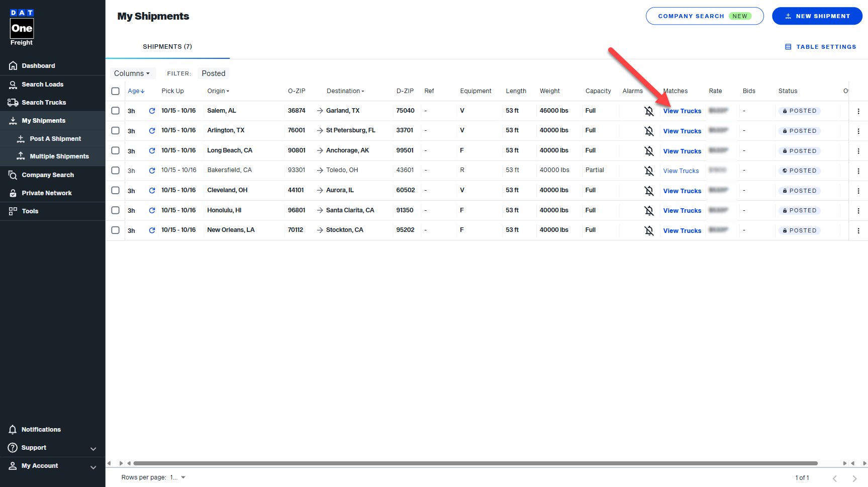Go to Search Loads in sidebar
This screenshot has width=868, height=487.
42,85
